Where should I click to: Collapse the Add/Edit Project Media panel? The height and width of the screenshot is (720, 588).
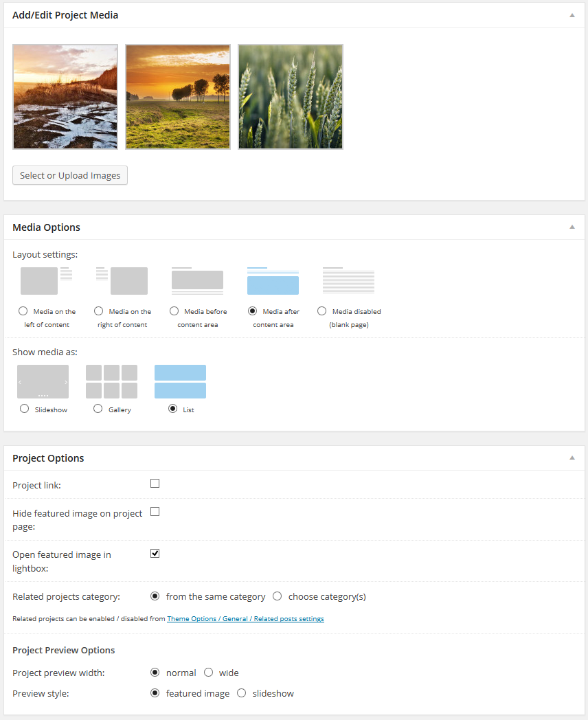point(572,15)
